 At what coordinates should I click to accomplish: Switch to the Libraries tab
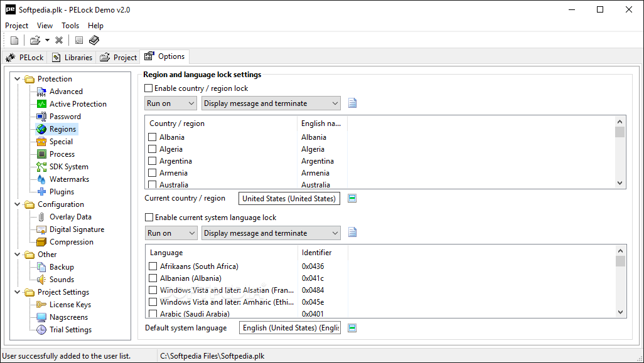coord(72,58)
